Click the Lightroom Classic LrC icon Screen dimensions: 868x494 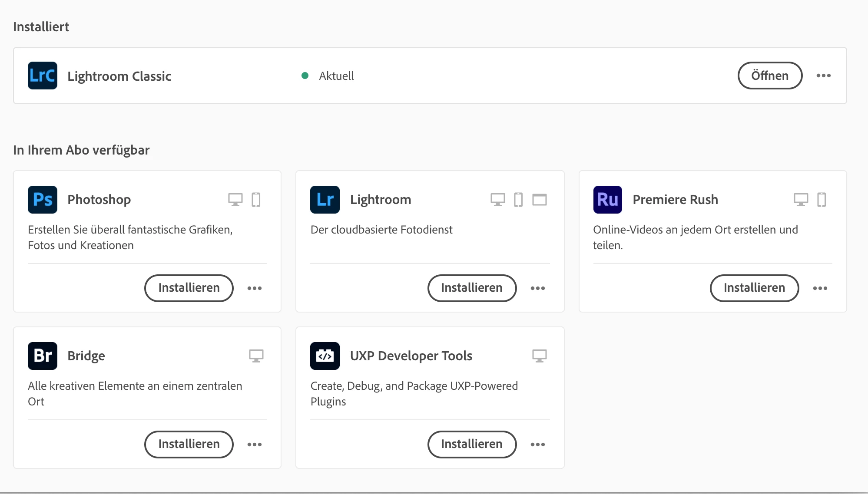click(42, 76)
